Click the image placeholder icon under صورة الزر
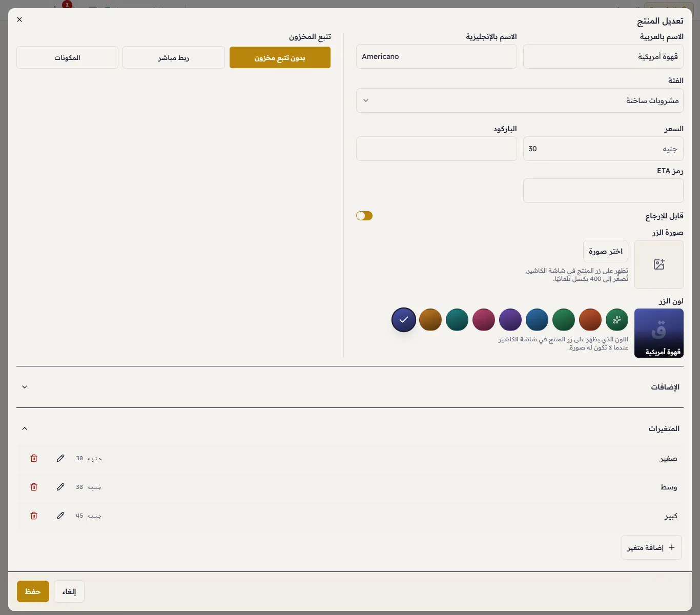 pos(659,264)
